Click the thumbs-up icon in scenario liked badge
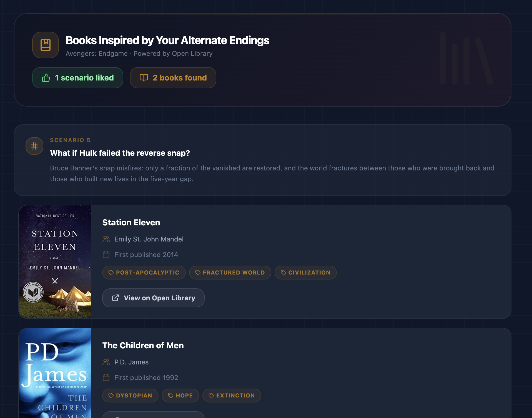532x418 pixels. 46,78
